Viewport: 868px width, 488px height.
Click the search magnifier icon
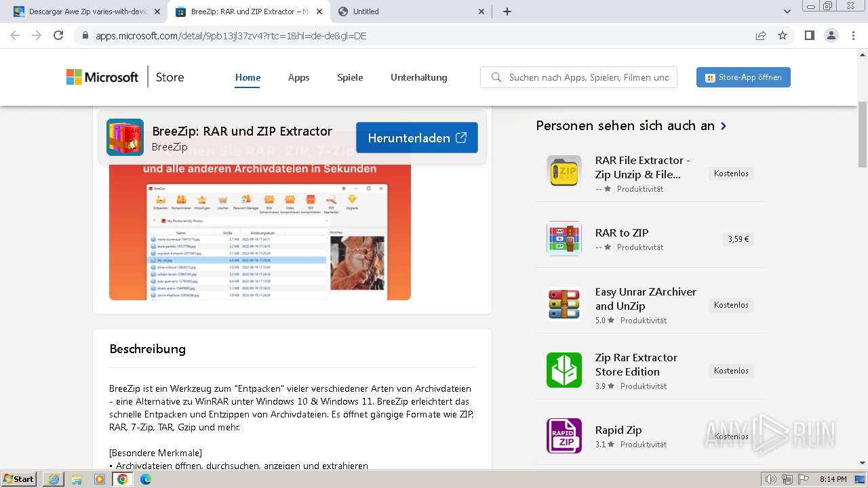[x=496, y=77]
